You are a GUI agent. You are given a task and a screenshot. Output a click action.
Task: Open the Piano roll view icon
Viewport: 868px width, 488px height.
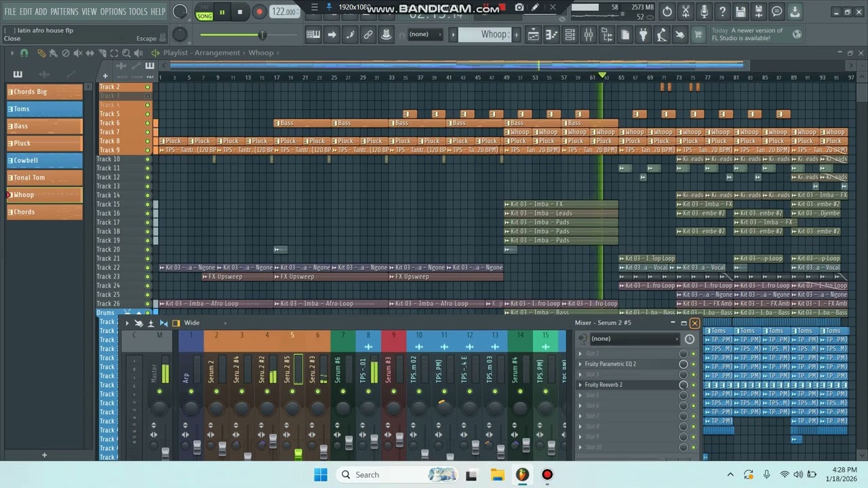(x=552, y=35)
